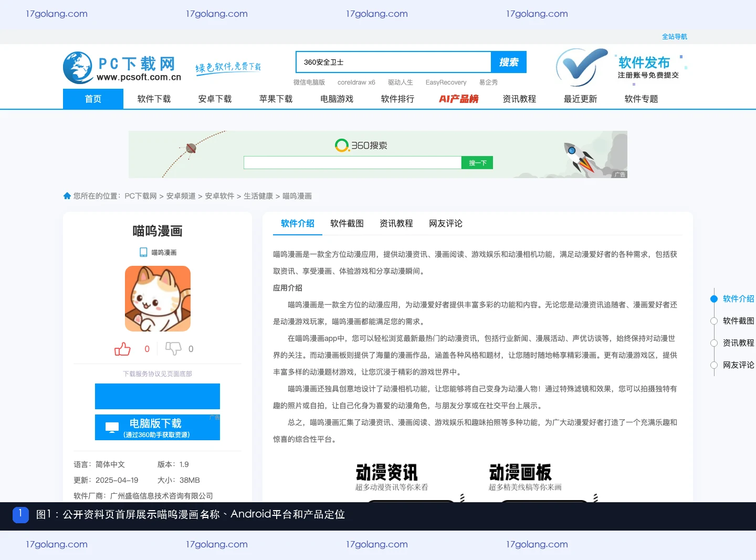Click the monitor icon on 电脑版下载

pyautogui.click(x=112, y=428)
